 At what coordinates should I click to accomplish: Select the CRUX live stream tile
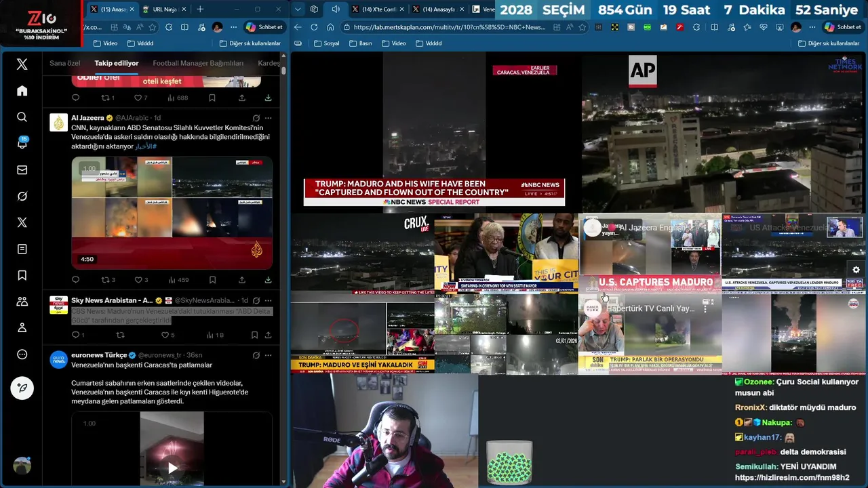(363, 254)
